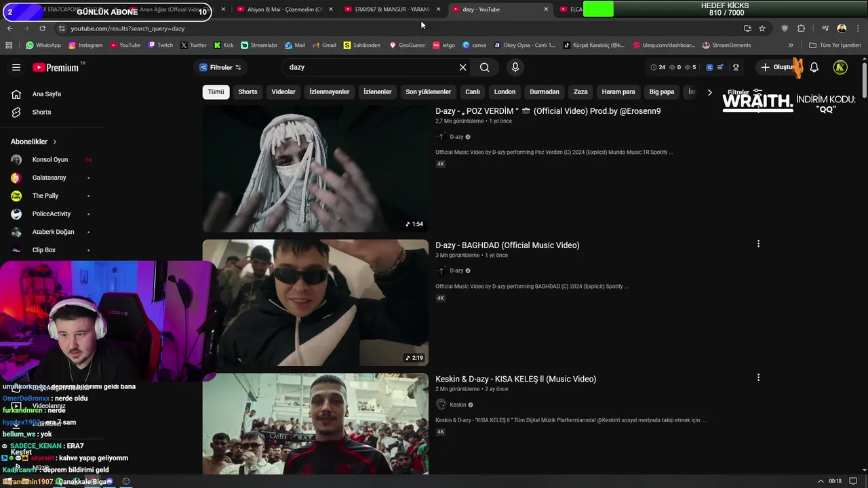Play the BAGHDAD video thumbnail
868x488 pixels.
(x=315, y=303)
